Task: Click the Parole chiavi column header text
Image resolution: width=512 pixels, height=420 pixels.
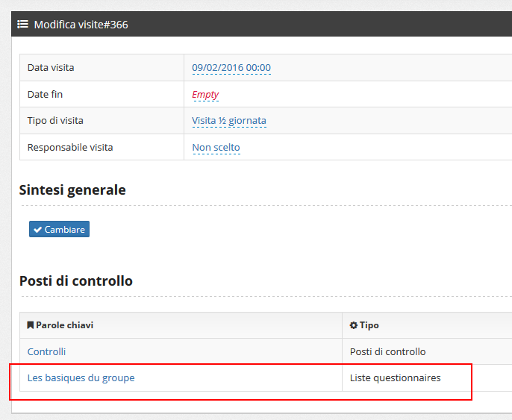Action: coord(65,325)
